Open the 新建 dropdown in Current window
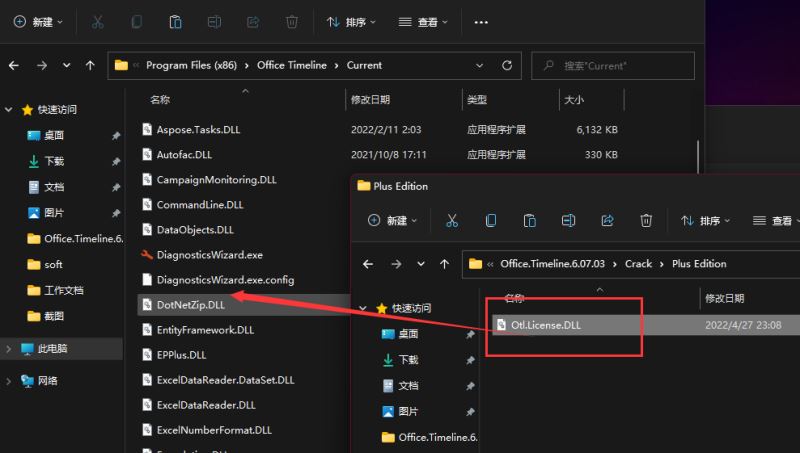Screen dimensions: 800x453 [x=38, y=22]
